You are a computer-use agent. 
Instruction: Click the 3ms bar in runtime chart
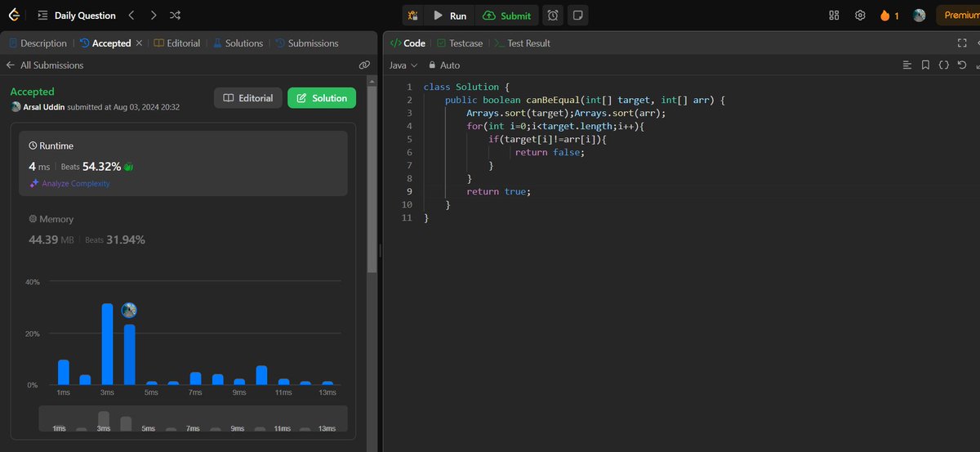click(x=107, y=344)
